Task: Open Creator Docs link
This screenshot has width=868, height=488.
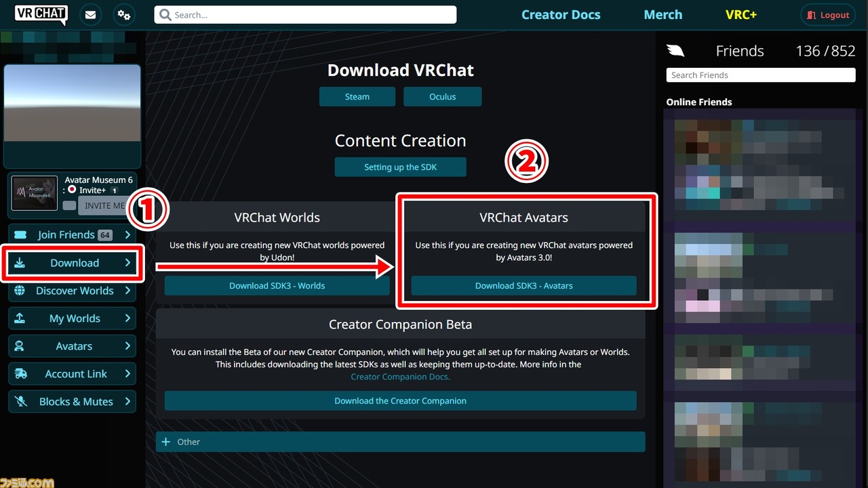Action: [561, 14]
